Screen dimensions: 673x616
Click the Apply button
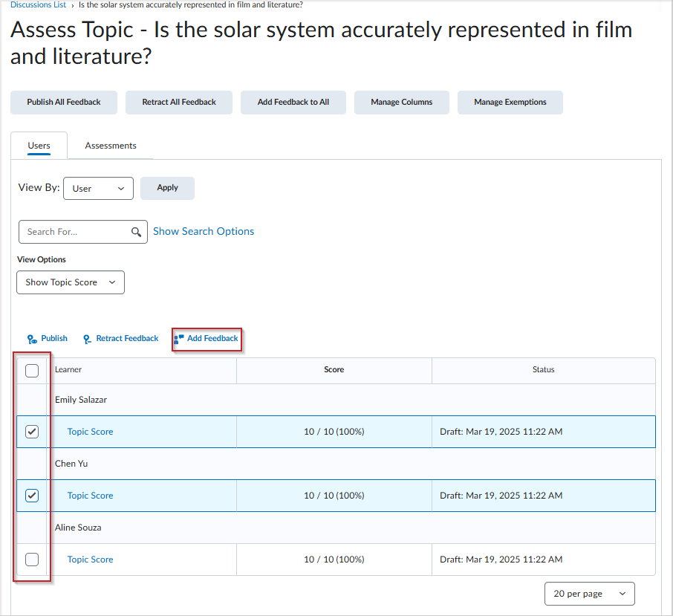(x=167, y=188)
